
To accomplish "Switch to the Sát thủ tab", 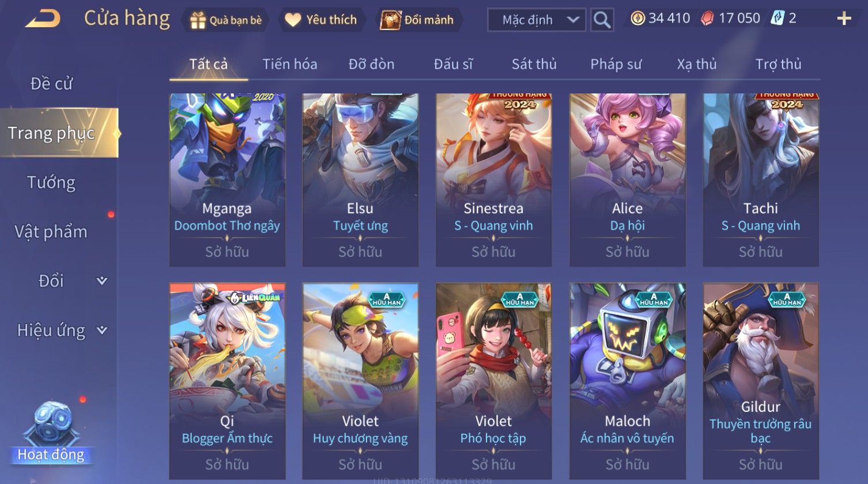I will [x=534, y=64].
